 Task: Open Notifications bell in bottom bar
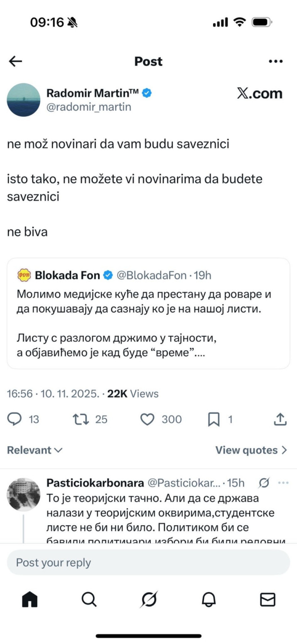(x=208, y=600)
